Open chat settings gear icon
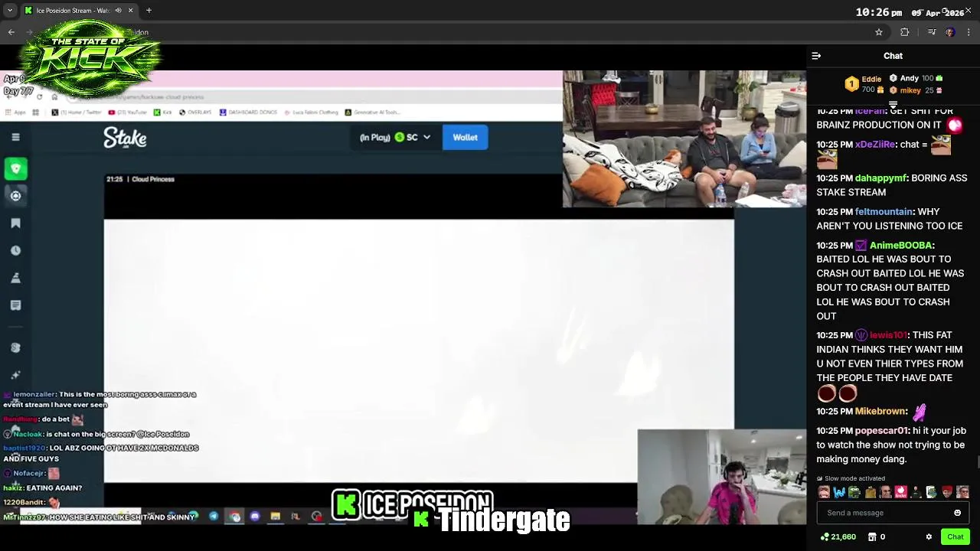The width and height of the screenshot is (980, 551). coord(929,537)
